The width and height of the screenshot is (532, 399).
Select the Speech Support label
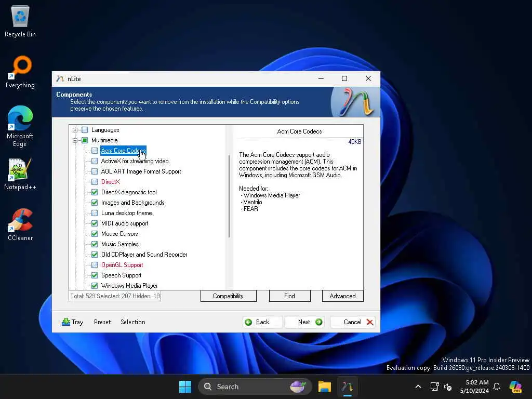(121, 275)
